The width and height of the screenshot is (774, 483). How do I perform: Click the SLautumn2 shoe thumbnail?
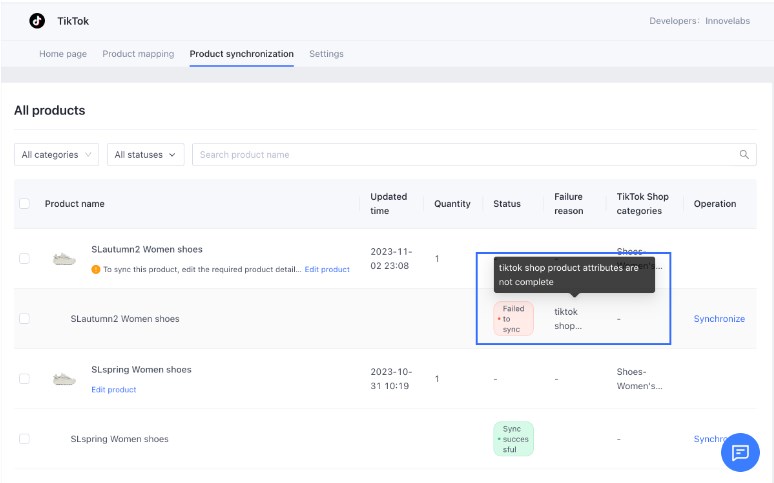[64, 259]
